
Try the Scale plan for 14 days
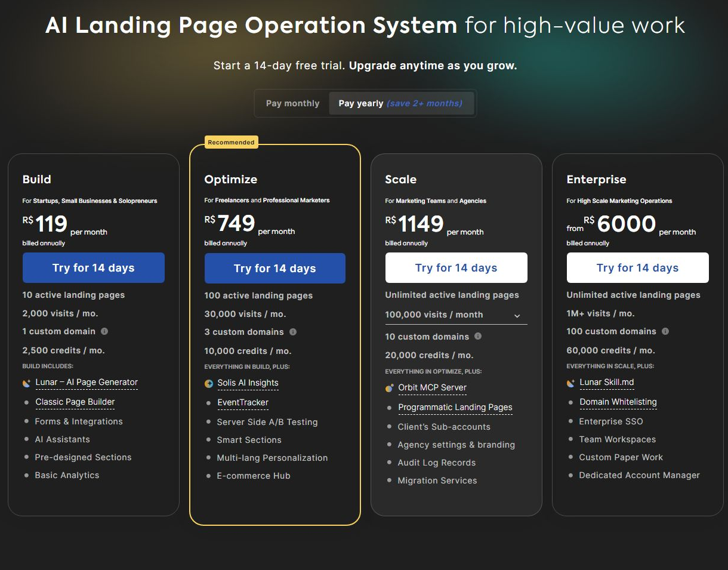coord(456,267)
